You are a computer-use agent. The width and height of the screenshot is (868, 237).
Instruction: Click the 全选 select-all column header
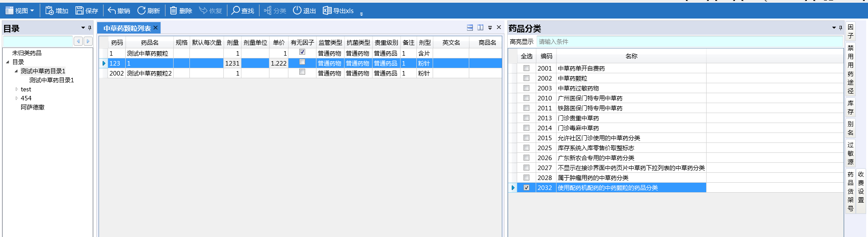tap(527, 56)
